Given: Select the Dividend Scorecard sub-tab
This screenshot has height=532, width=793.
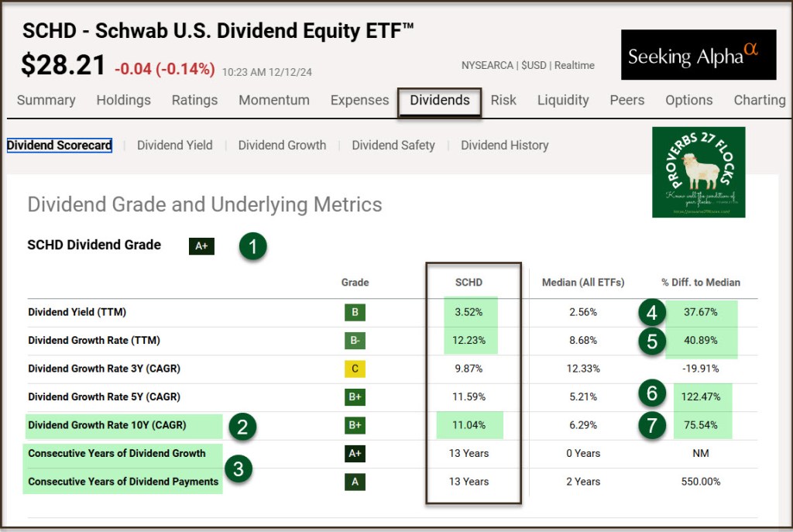Looking at the screenshot, I should coord(60,146).
